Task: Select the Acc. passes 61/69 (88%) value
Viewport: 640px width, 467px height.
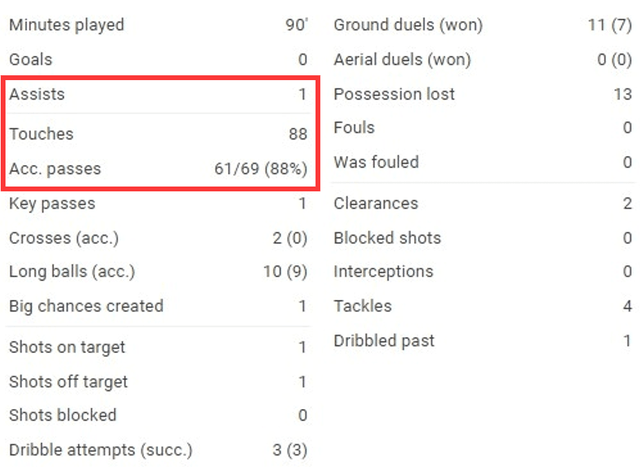Action: coord(261,169)
